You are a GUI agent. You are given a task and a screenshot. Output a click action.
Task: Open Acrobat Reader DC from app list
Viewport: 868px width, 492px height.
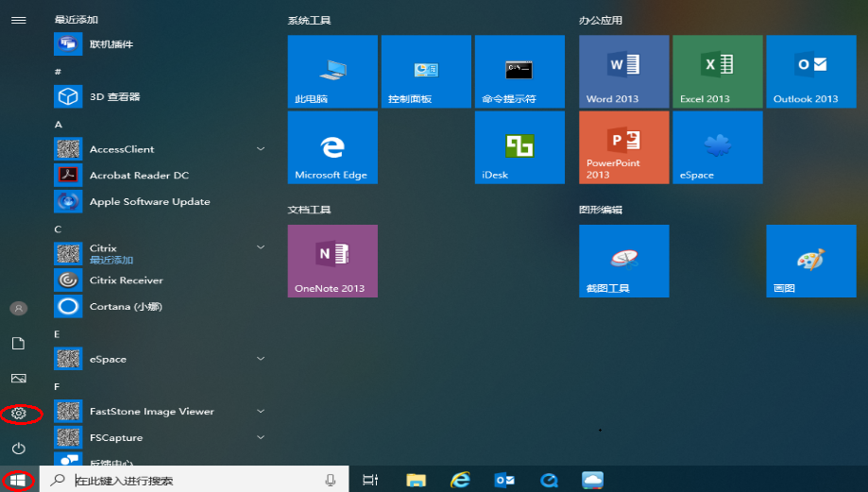coord(138,176)
